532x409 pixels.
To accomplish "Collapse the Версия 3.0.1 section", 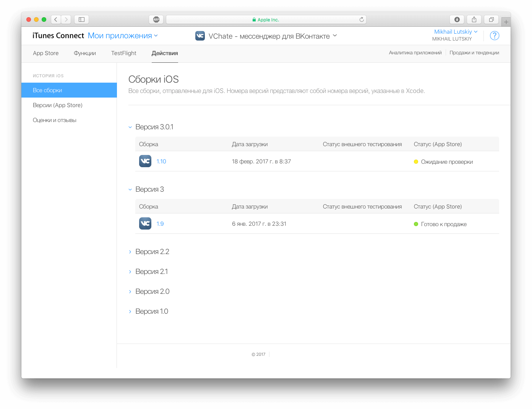I will tap(130, 127).
